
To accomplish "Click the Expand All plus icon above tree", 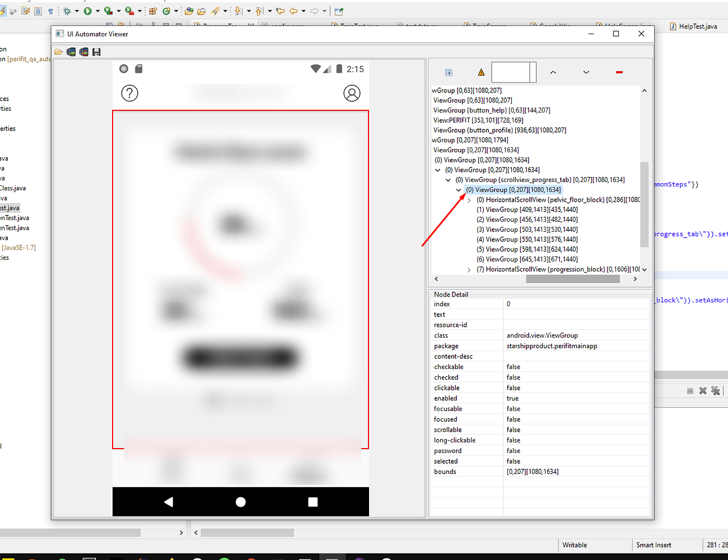I will pos(449,72).
